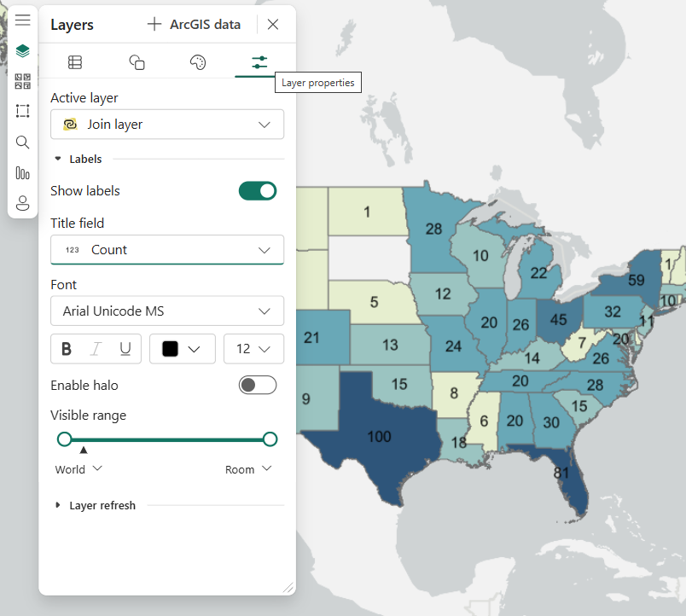Open the hamburger menu at top left
Viewport: 686px width, 616px height.
[x=22, y=20]
